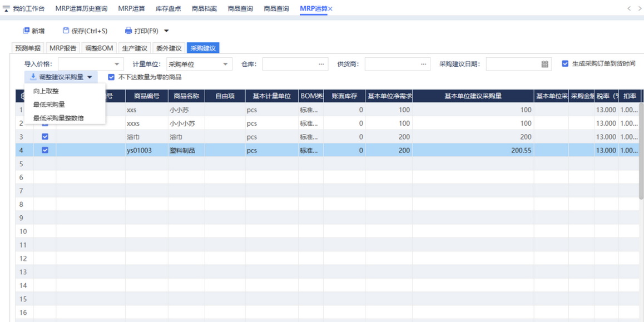Click the 仓库 ellipsis lookup icon
644x322 pixels.
click(321, 65)
